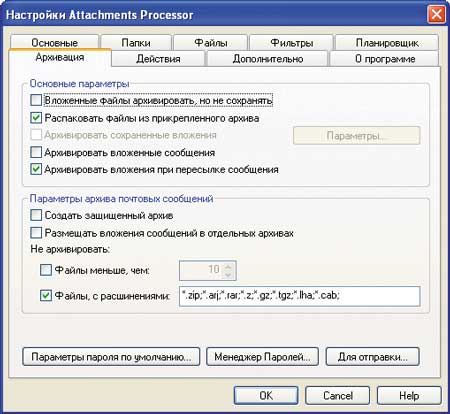Enable the 'Файлы меньше, чем' checkbox
450x414 pixels.
point(46,269)
